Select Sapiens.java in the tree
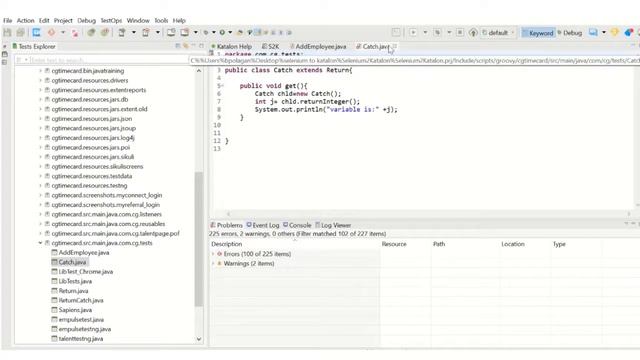The height and width of the screenshot is (360, 640). pos(72,310)
